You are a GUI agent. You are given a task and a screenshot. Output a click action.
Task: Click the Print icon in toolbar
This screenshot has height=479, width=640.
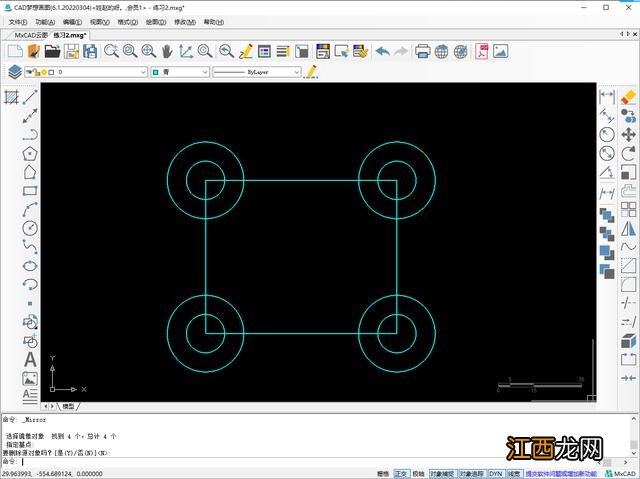tap(422, 51)
